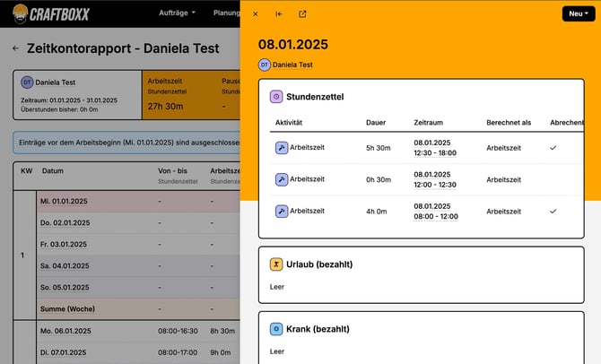The image size is (601, 364).
Task: Click the check mark in the 12:30 - 18:00 row
Action: tap(553, 148)
